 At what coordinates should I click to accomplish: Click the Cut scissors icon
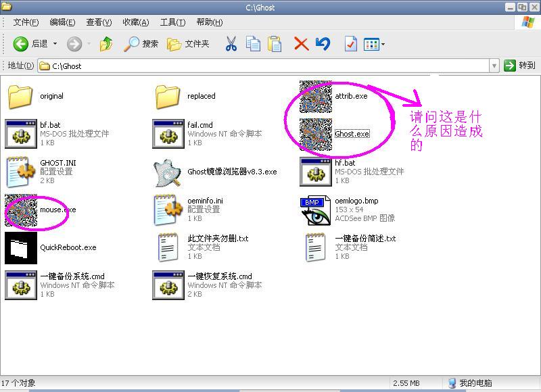pyautogui.click(x=231, y=44)
